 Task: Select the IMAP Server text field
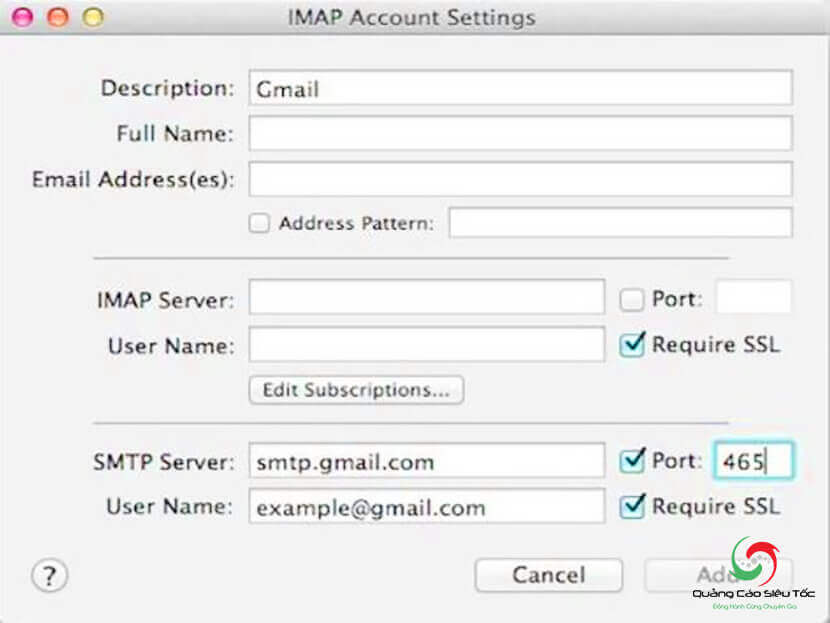click(427, 297)
